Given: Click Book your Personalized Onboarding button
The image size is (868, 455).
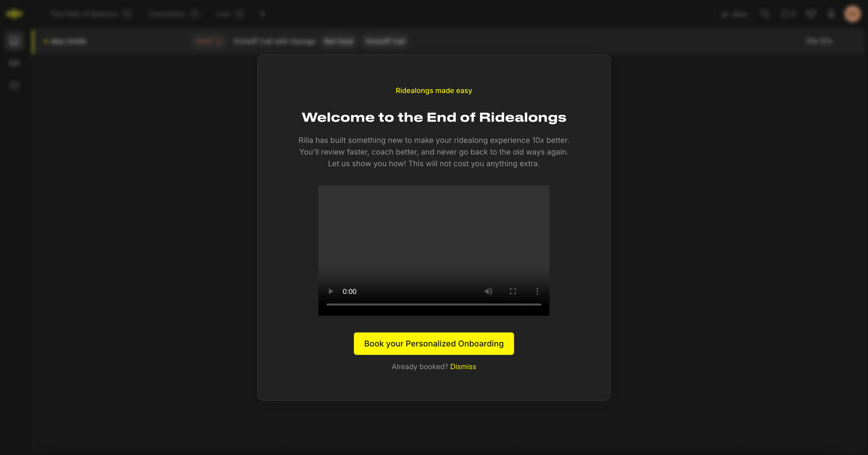Looking at the screenshot, I should [434, 344].
